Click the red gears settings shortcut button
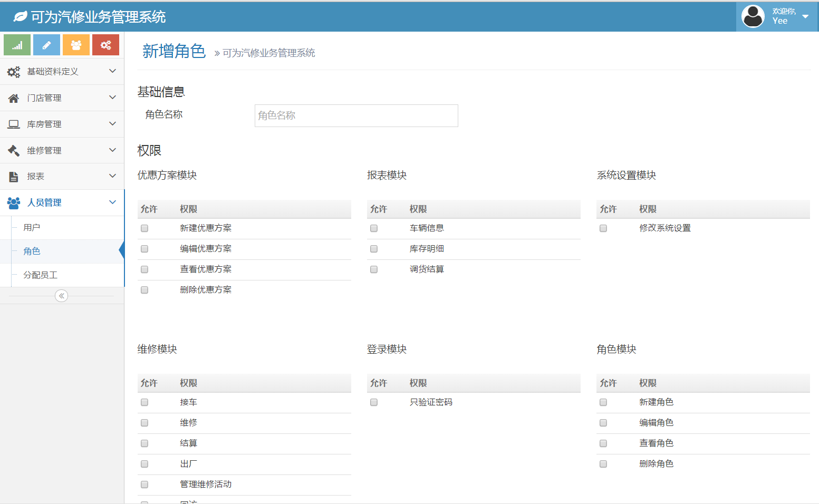 105,45
